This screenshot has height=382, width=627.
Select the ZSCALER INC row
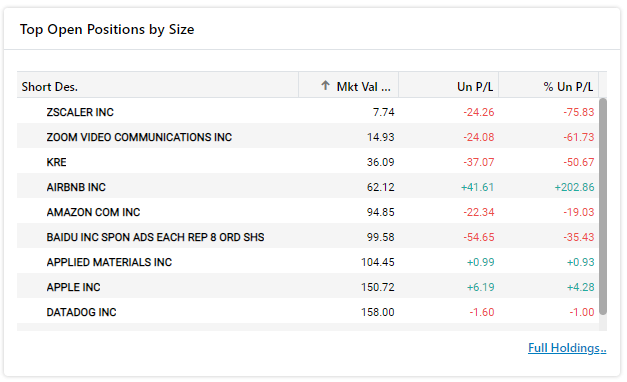pos(308,112)
